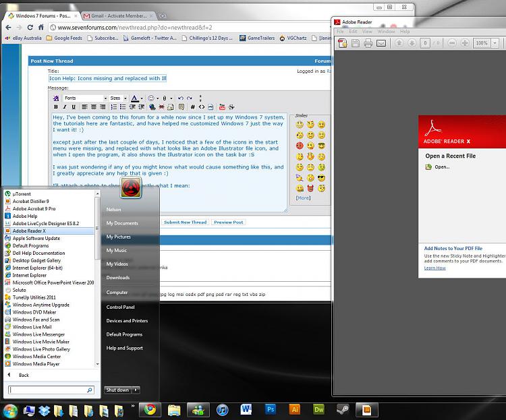Screen dimensions: 506x420
Task: Click Back in the Start menu programs list
Action: (x=24, y=375)
